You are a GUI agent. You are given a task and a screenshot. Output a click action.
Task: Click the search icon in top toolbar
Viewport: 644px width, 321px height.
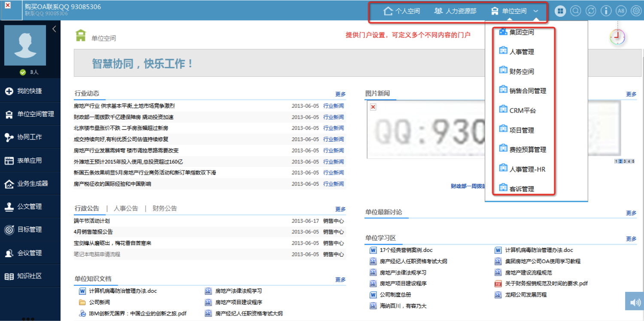click(x=575, y=11)
